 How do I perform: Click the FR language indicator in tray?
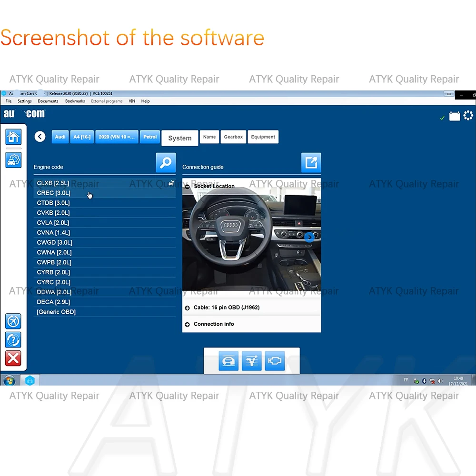[x=406, y=380]
